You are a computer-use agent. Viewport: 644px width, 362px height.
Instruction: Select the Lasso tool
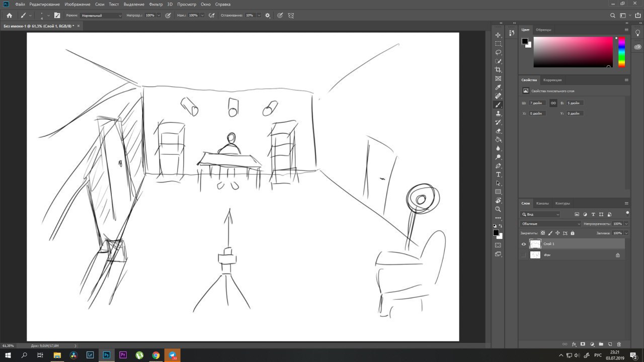click(x=498, y=52)
